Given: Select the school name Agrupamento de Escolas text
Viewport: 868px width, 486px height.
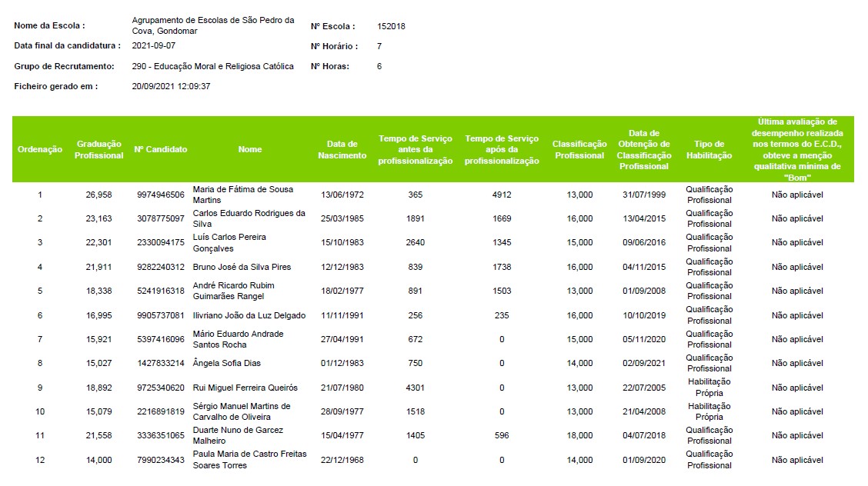Looking at the screenshot, I should (212, 25).
